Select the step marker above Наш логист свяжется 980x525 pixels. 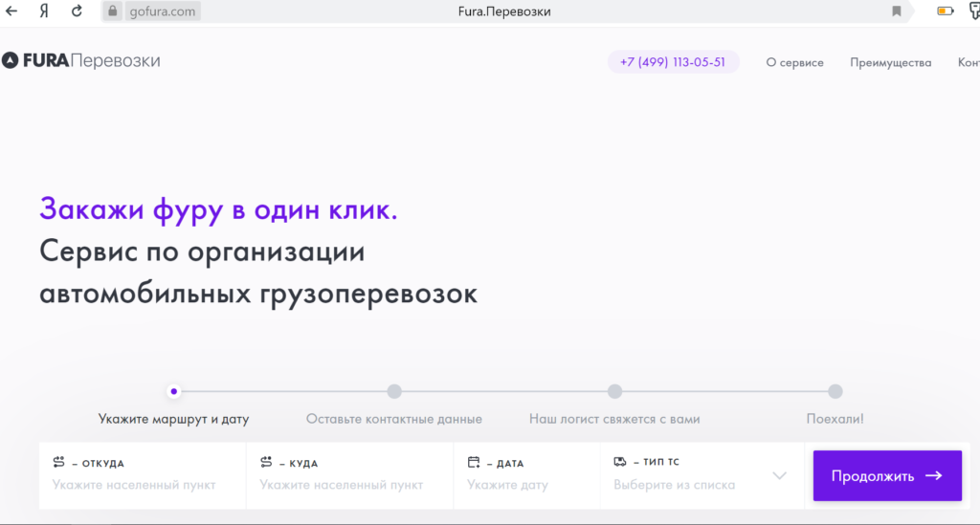click(615, 391)
